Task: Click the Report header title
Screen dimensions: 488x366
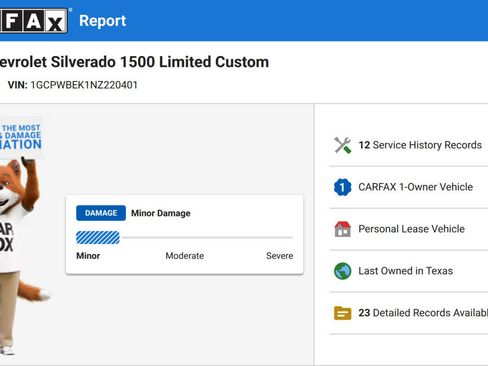Action: 103,21
